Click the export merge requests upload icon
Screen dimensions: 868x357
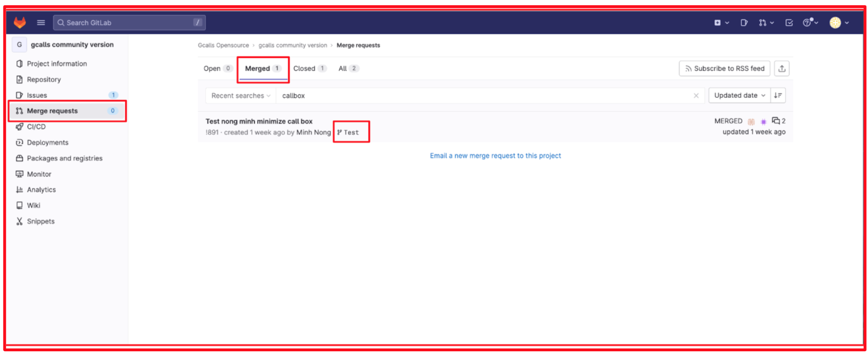782,68
